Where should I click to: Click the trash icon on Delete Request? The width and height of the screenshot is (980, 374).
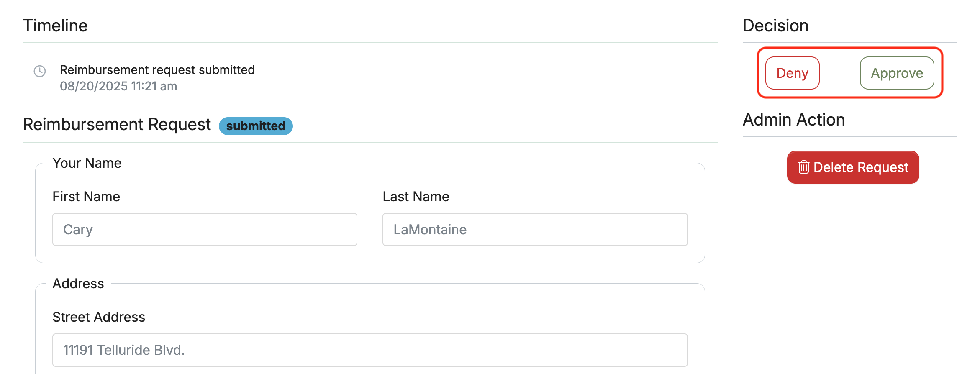[x=803, y=167]
